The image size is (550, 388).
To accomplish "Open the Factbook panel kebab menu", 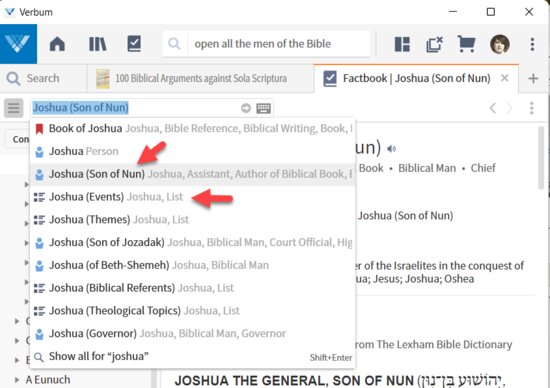I will [x=531, y=108].
